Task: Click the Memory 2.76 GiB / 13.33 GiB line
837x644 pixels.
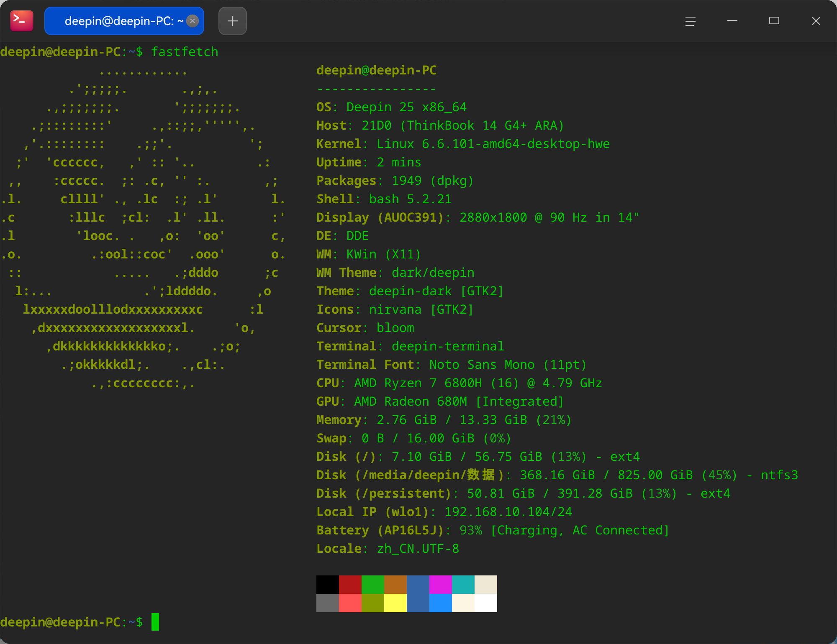Action: (444, 420)
